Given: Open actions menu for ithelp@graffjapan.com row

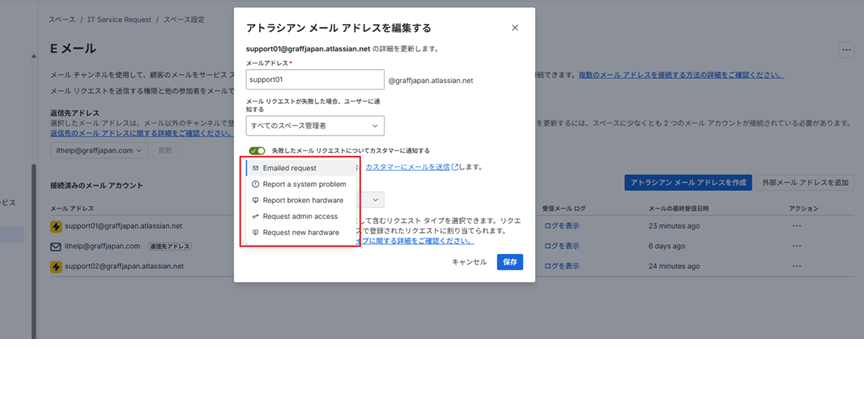Looking at the screenshot, I should (796, 246).
